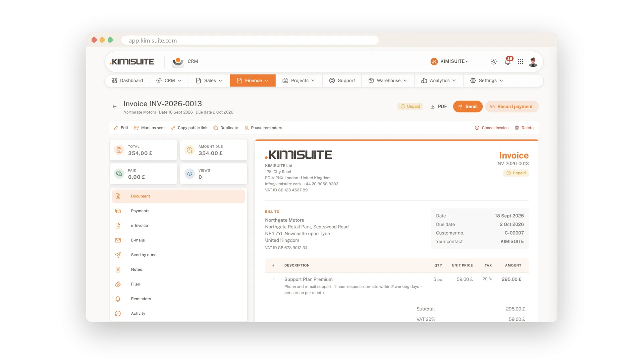Download the invoice as PDF

[438, 107]
